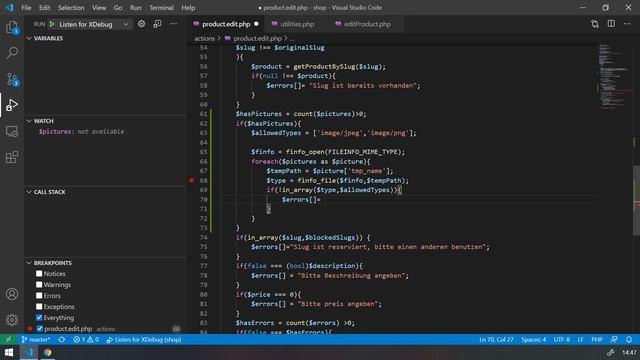
Task: Click the VS Code logo in title bar
Action: [9, 7]
